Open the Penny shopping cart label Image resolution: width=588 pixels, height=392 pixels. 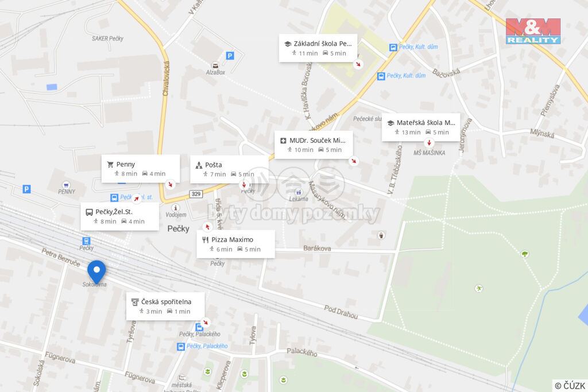(x=141, y=169)
